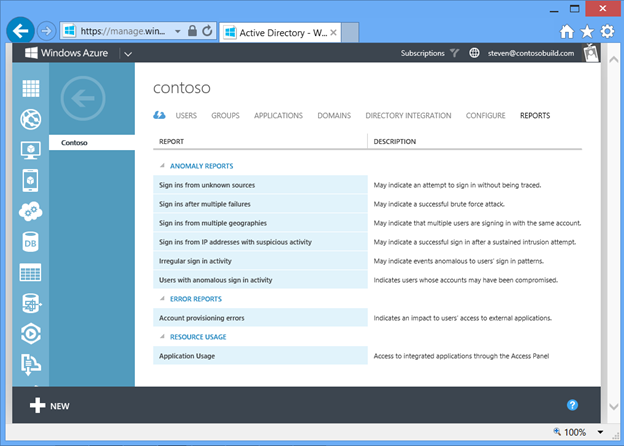Open the zoom level dropdown arrow

pos(600,432)
